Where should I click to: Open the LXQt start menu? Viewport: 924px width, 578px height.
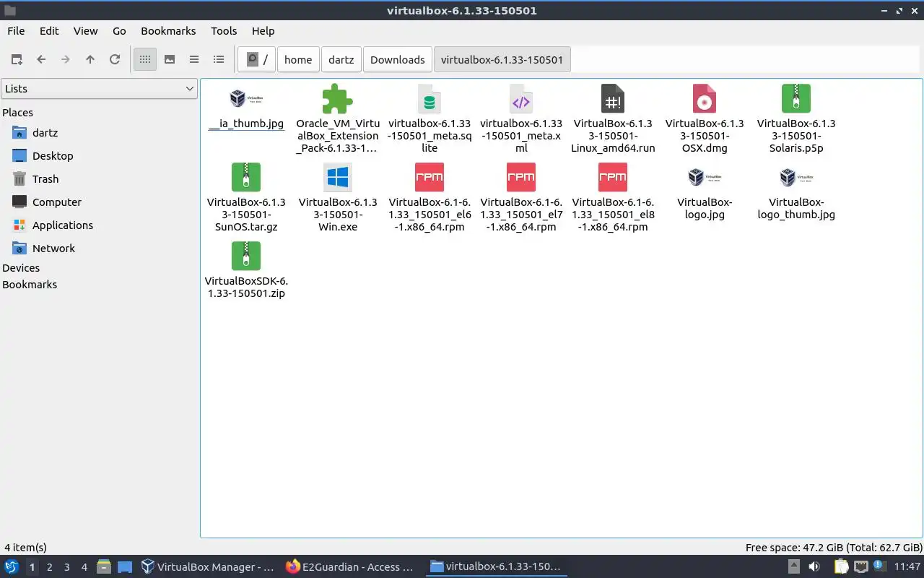[12, 566]
